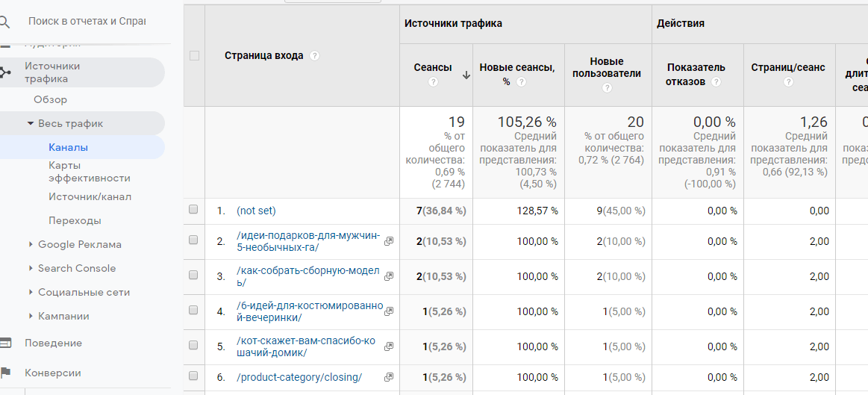Sort table by Сеансы column arrow
Viewport: 868px width, 395px height.
pos(466,75)
